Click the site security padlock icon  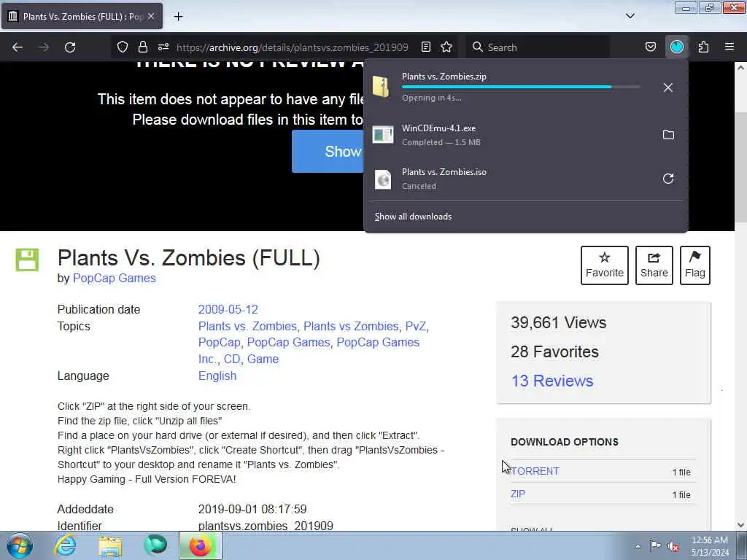[142, 47]
